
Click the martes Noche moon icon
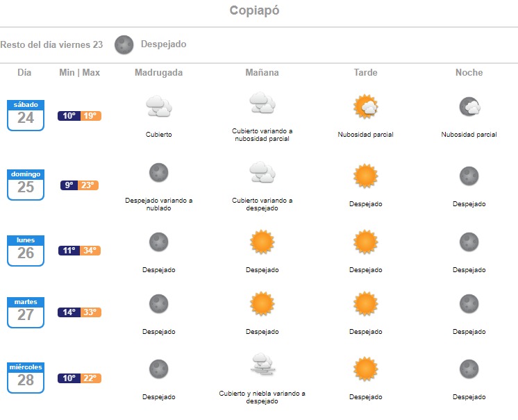[x=469, y=303]
